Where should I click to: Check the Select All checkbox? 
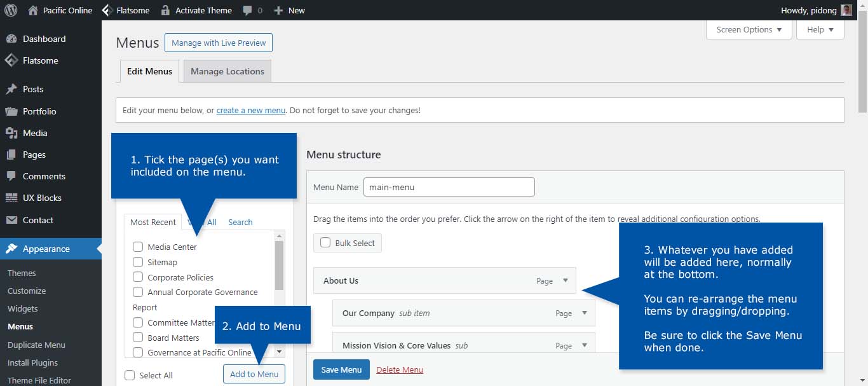pos(130,375)
